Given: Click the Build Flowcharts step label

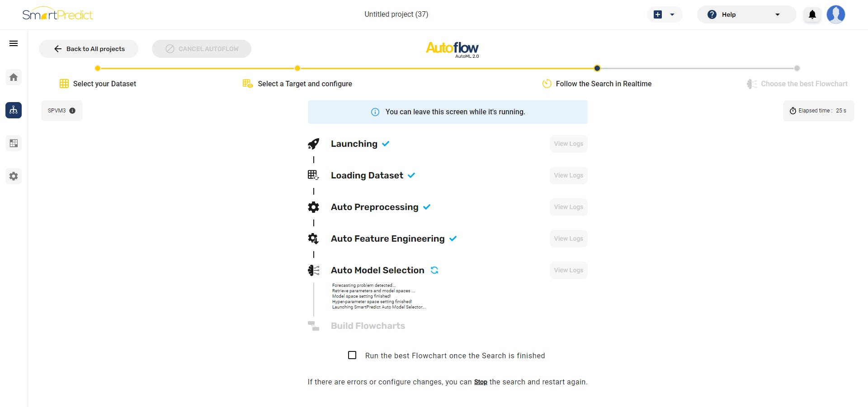Looking at the screenshot, I should click(368, 326).
